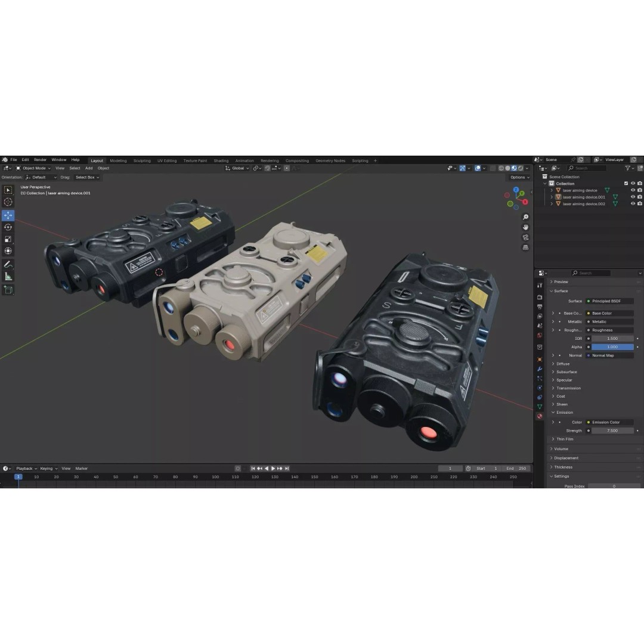Open the View Layer properties tab icon
The width and height of the screenshot is (644, 644).
[540, 316]
